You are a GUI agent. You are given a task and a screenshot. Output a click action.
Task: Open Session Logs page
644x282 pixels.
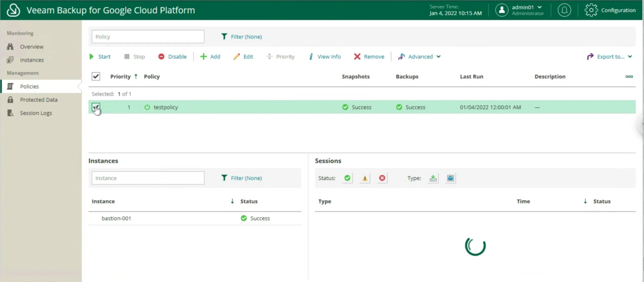click(x=36, y=113)
